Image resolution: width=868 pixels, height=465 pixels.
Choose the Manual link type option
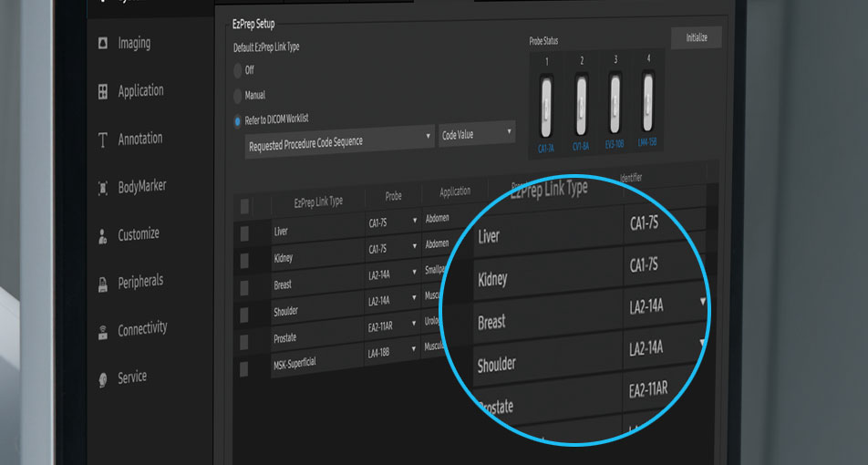(x=238, y=95)
